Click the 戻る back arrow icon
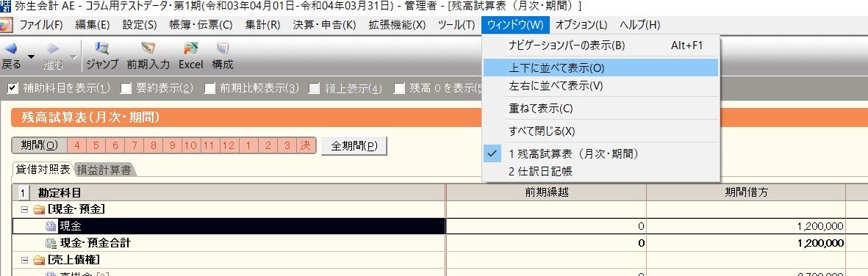Screen dimensions: 868x276 tap(10, 48)
